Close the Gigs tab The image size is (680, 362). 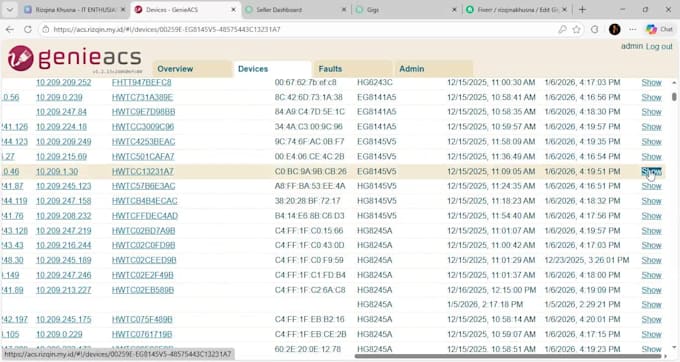(x=454, y=10)
